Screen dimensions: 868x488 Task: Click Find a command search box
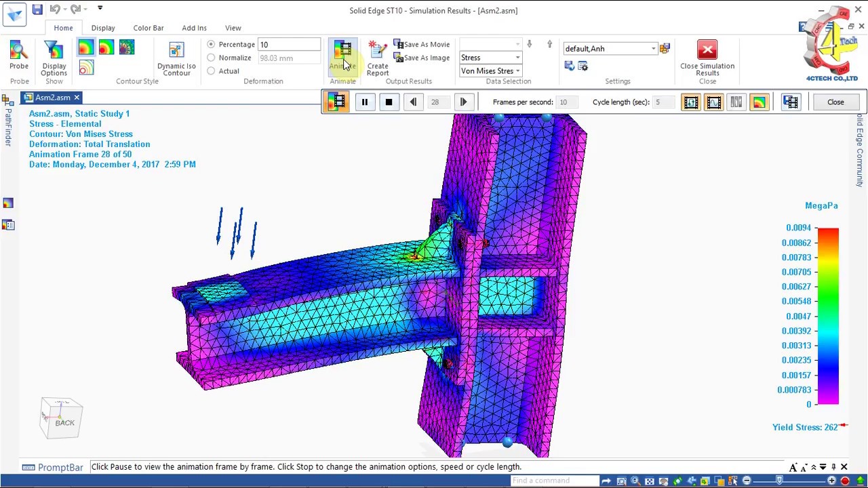tap(554, 481)
